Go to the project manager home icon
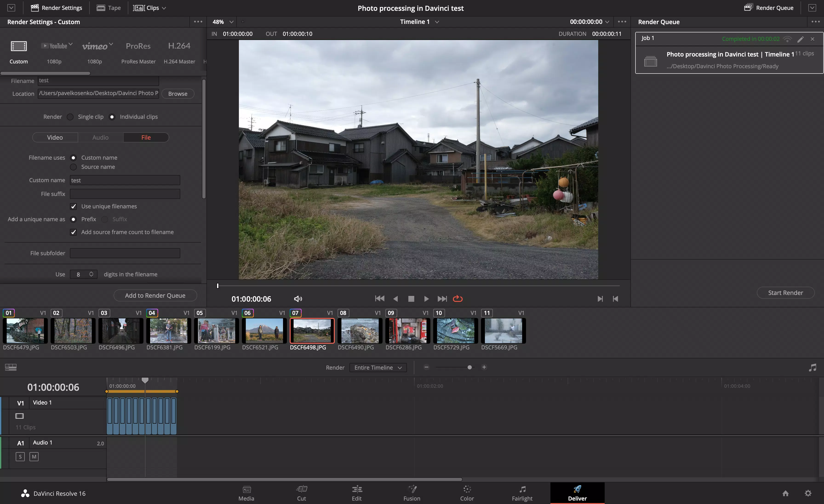Screen dimensions: 824x504 coord(786,493)
